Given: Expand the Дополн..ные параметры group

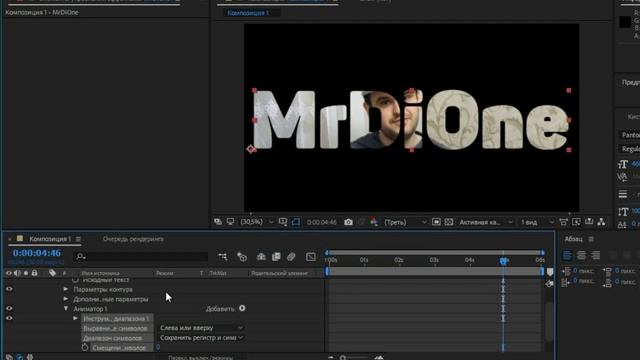Looking at the screenshot, I should (x=66, y=299).
